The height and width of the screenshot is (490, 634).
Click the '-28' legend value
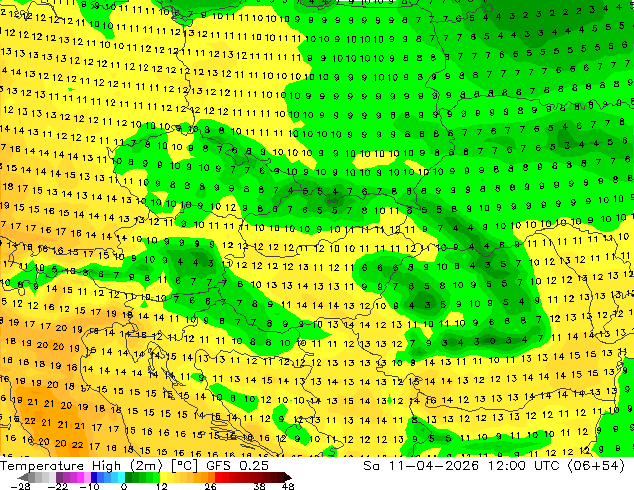pyautogui.click(x=21, y=486)
